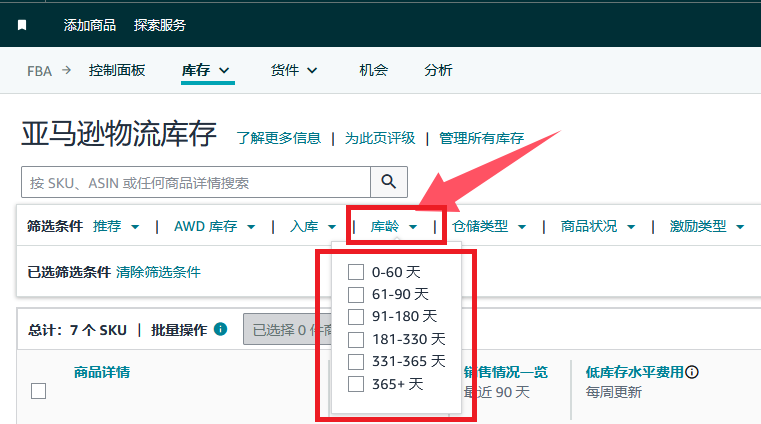The height and width of the screenshot is (424, 761).
Task: Expand the 货件 navigation menu
Action: click(x=294, y=71)
